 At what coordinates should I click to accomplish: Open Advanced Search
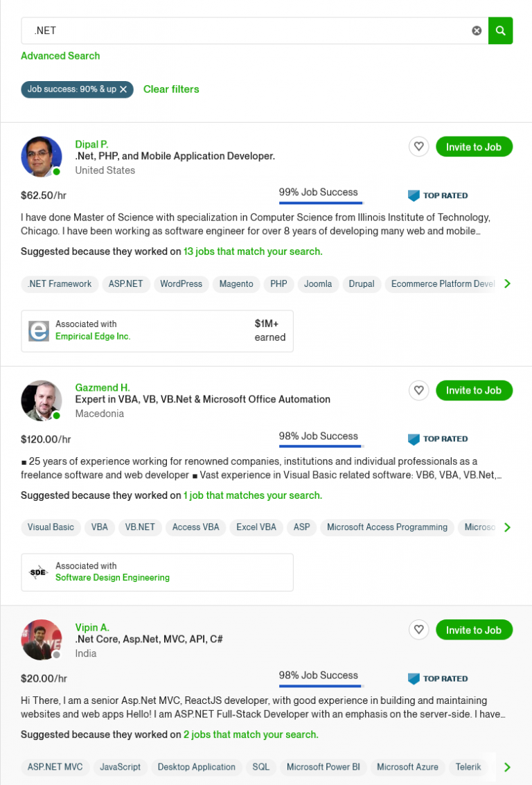pyautogui.click(x=60, y=56)
